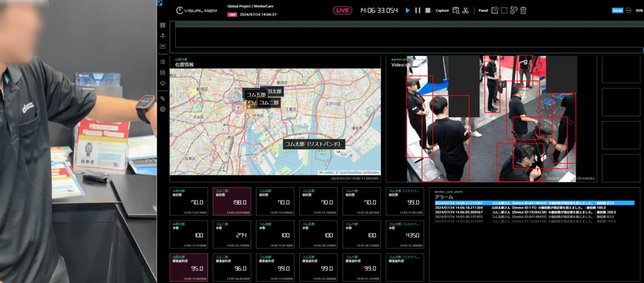Pause the live playback
This screenshot has width=644, height=283.
418,10
